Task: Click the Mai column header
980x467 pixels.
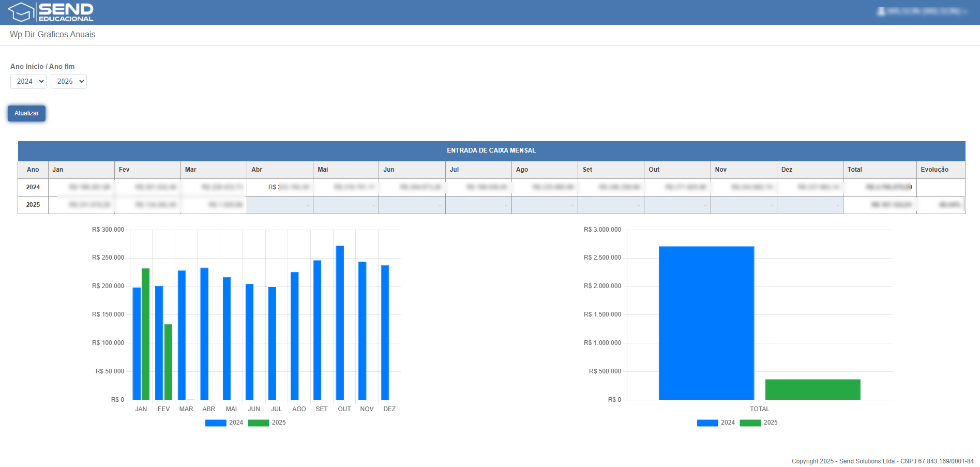Action: 346,170
